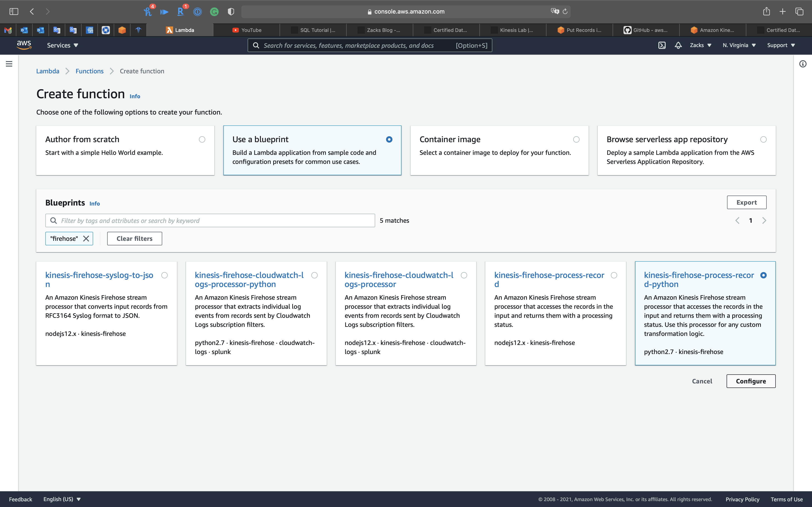The height and width of the screenshot is (507, 812).
Task: Click the Configure button
Action: pos(751,381)
